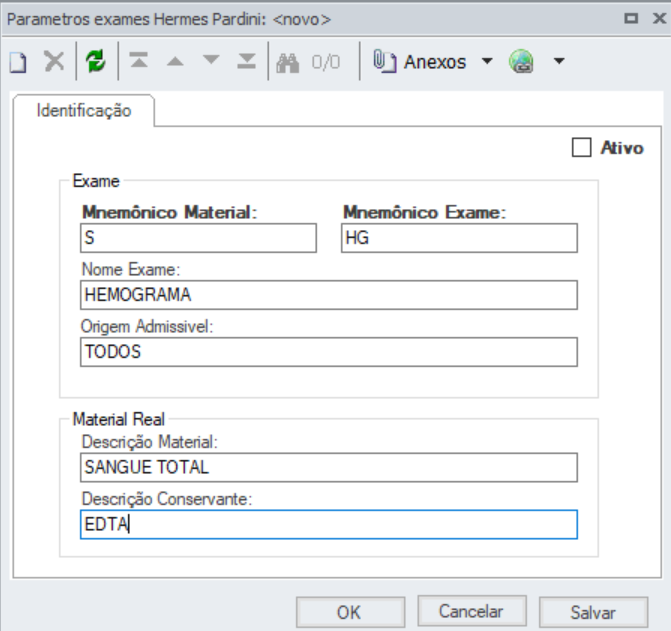Open the dropdown arrow beside globe icon
The height and width of the screenshot is (631, 671).
(559, 61)
